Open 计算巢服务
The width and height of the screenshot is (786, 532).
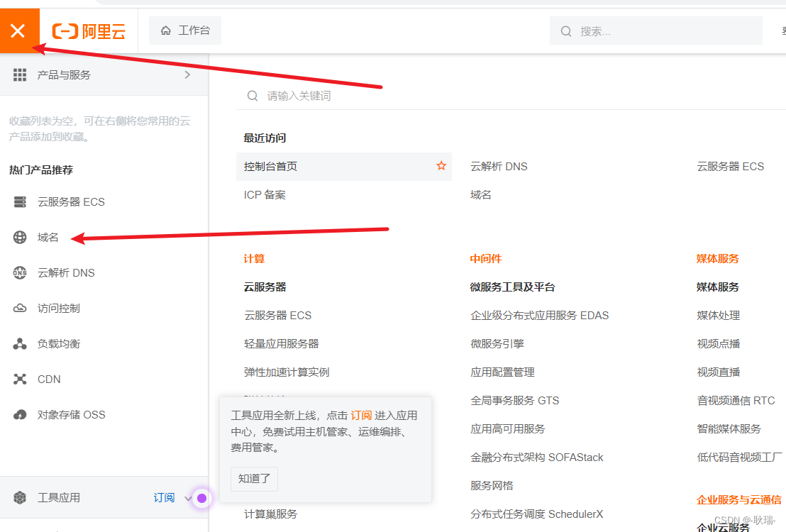coord(271,514)
